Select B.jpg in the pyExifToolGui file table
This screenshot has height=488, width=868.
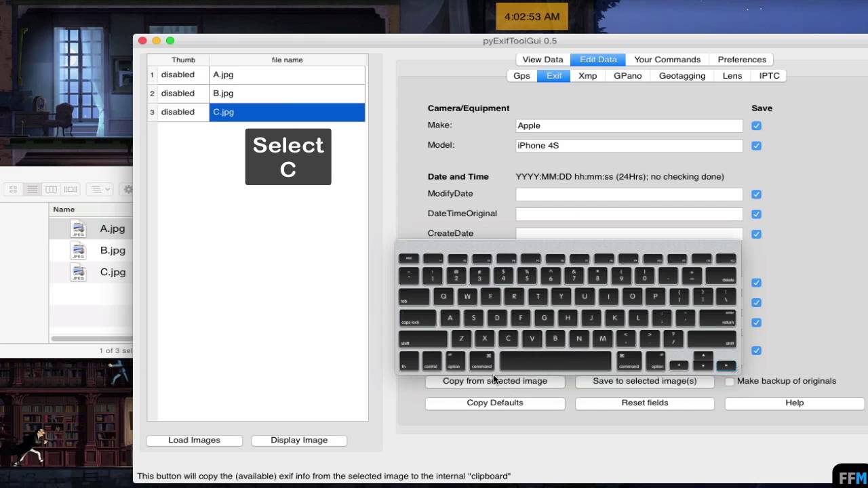click(x=288, y=94)
